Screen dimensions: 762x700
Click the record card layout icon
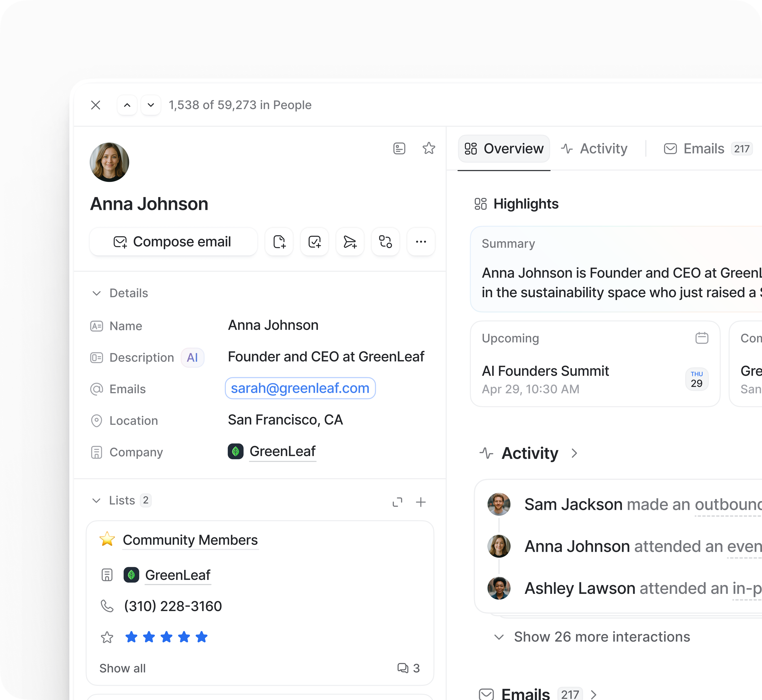pos(399,148)
